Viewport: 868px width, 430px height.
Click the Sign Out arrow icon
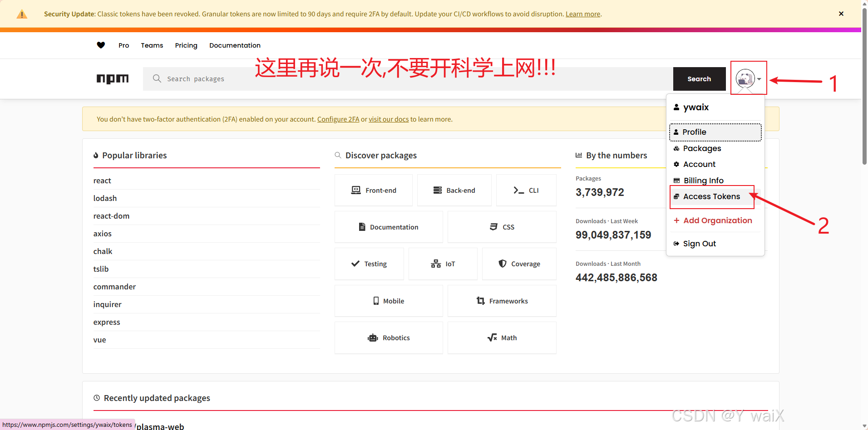[676, 244]
